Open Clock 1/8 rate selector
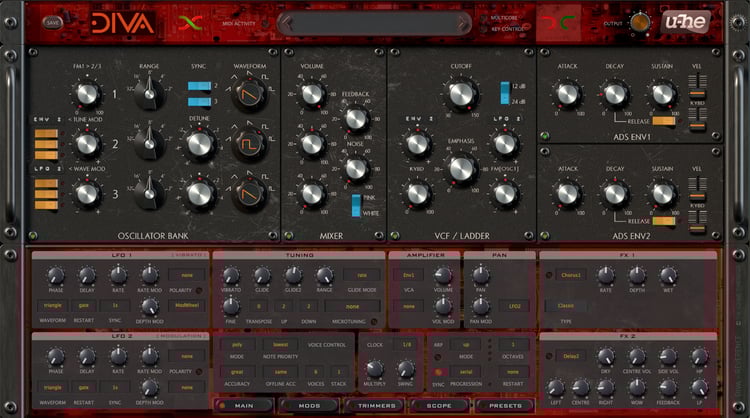Screen dimensions: 750x418 tap(407, 344)
